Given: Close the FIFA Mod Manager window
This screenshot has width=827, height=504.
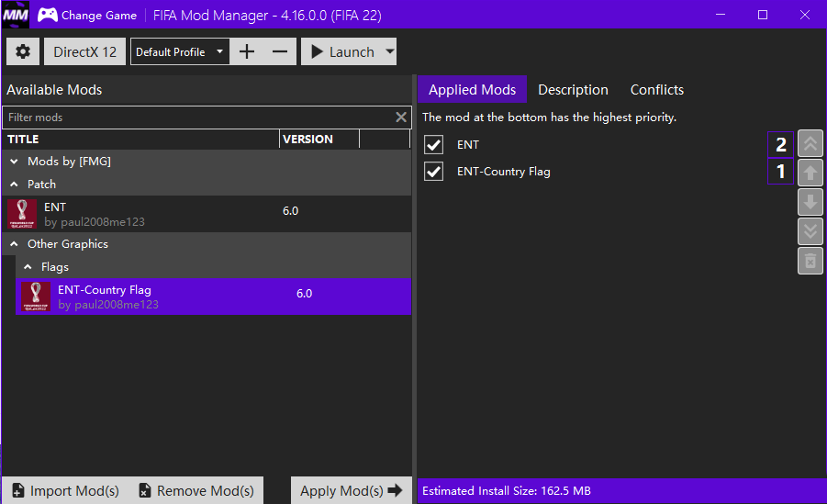Looking at the screenshot, I should tap(805, 15).
